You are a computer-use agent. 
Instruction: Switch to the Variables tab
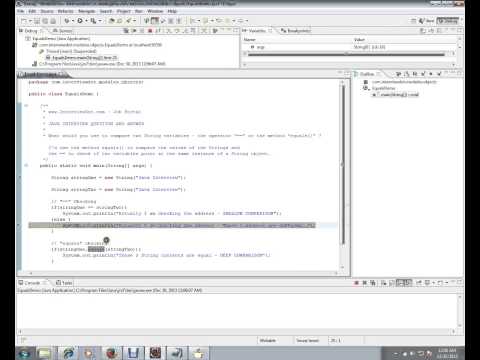click(x=257, y=31)
